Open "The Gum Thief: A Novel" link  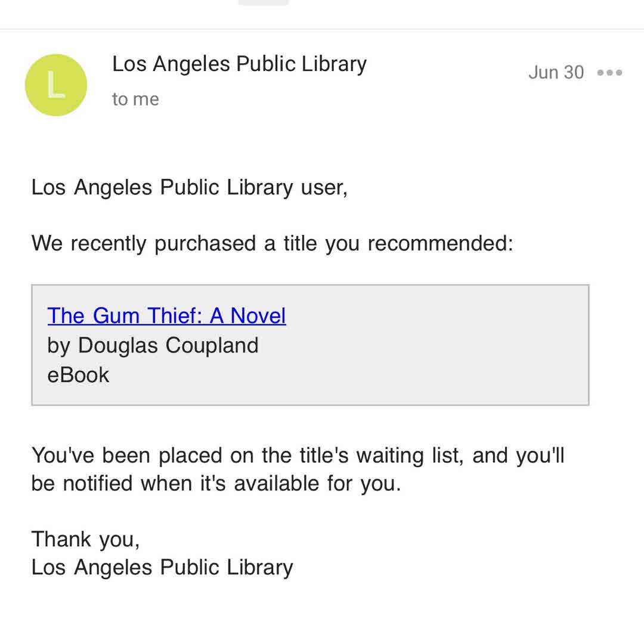pyautogui.click(x=166, y=316)
